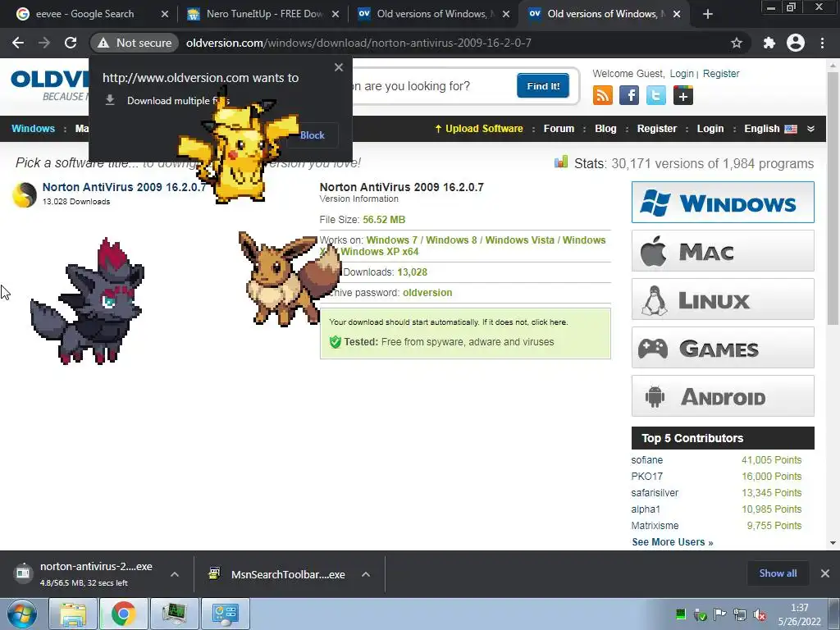Click the page vertical scrollbar
This screenshot has height=630, width=840.
(x=833, y=199)
